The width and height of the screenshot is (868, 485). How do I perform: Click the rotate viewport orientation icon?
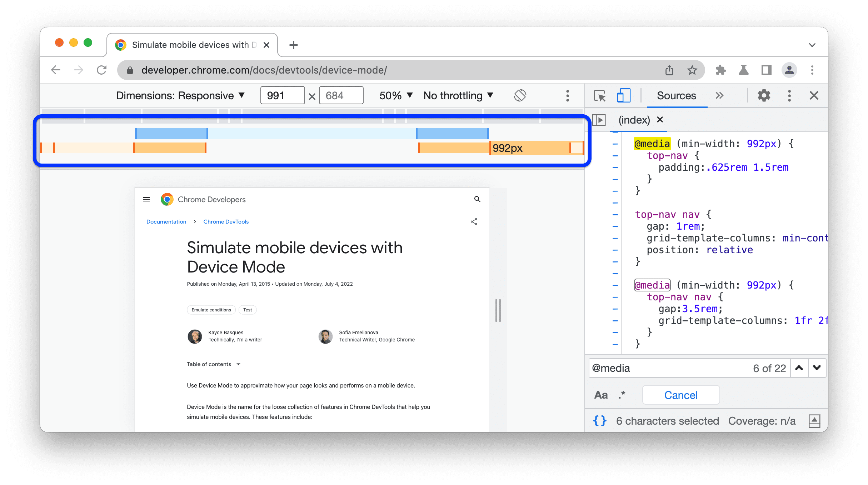point(519,95)
